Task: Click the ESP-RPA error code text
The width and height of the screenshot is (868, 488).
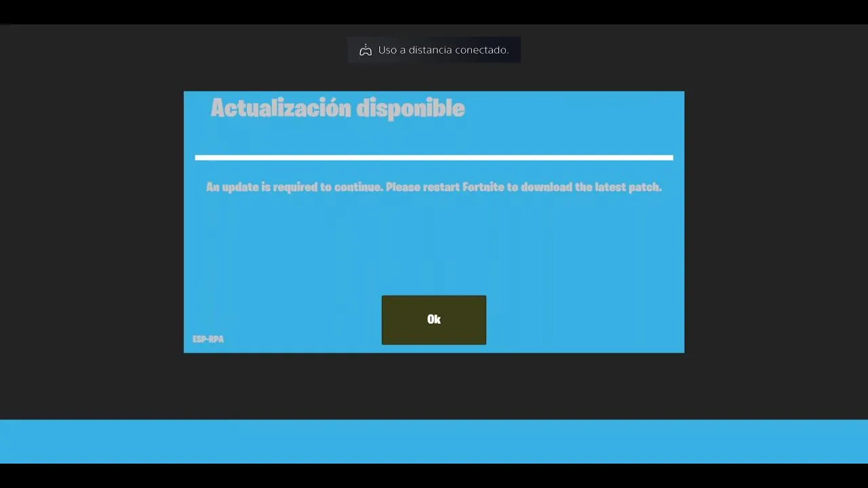Action: 208,339
